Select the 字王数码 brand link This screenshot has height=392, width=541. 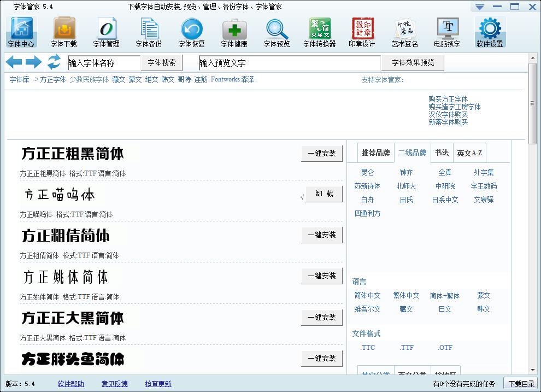[484, 186]
